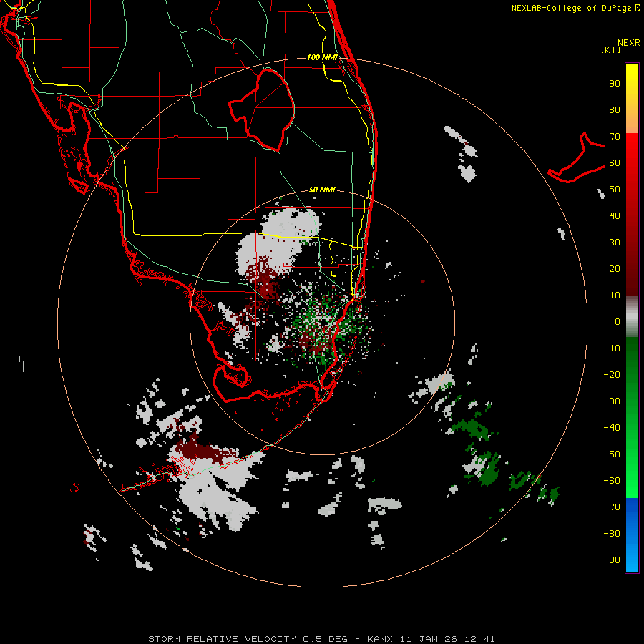The height and width of the screenshot is (644, 644).
Task: Pick the blue segment at color bar bottom
Action: pos(632,535)
